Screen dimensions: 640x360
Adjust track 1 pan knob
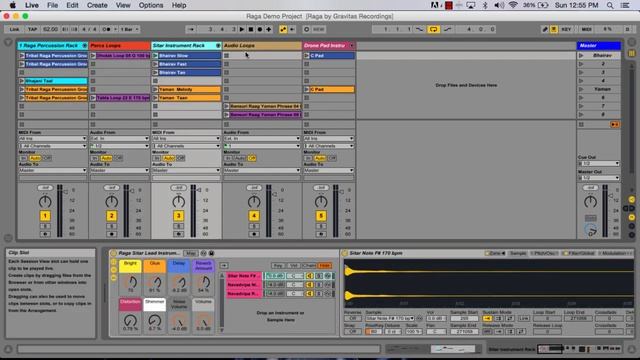coord(45,202)
